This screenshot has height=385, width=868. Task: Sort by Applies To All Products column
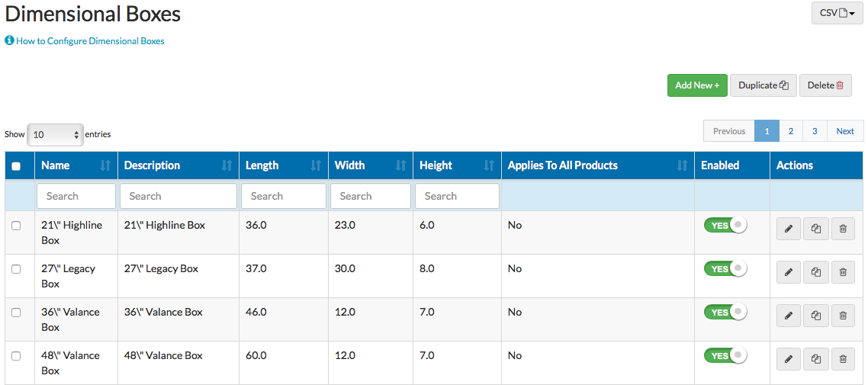682,165
